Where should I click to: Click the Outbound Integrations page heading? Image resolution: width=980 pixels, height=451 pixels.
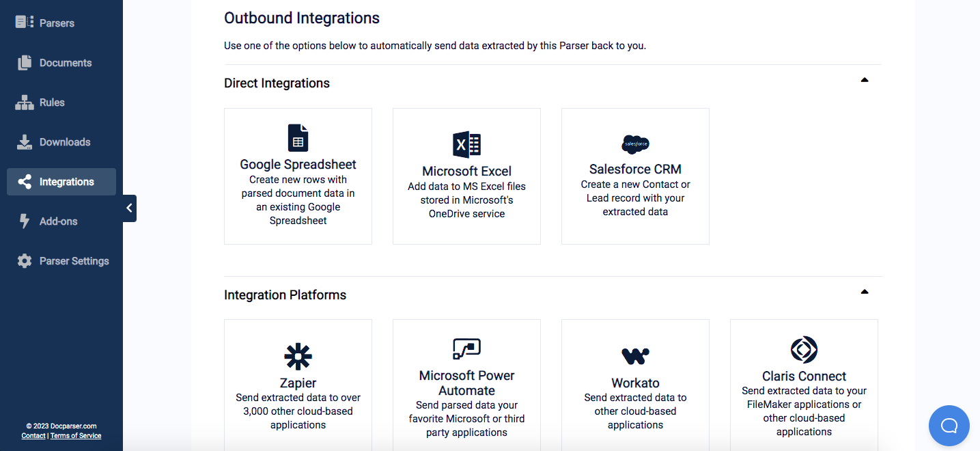[302, 18]
